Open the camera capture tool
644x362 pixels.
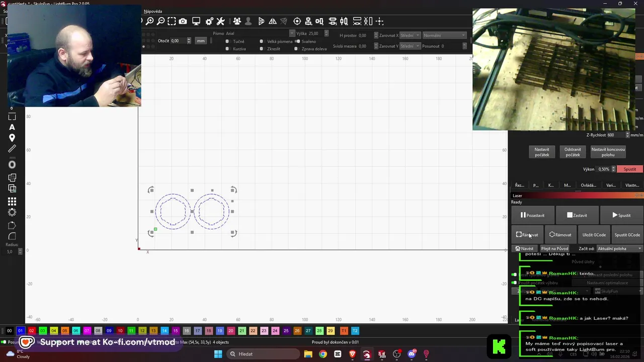pos(183,21)
